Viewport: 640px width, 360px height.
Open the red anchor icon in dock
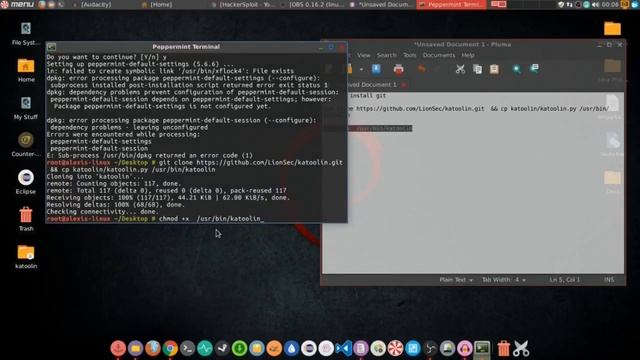[118, 348]
